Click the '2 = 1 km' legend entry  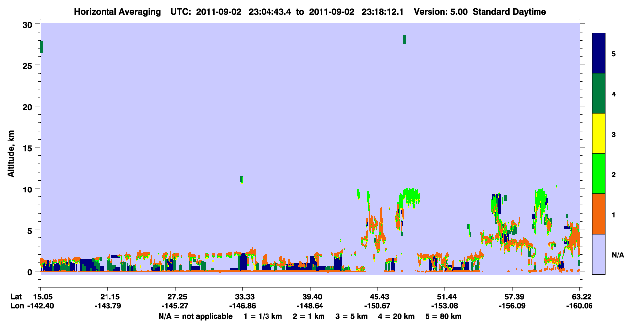(309, 316)
